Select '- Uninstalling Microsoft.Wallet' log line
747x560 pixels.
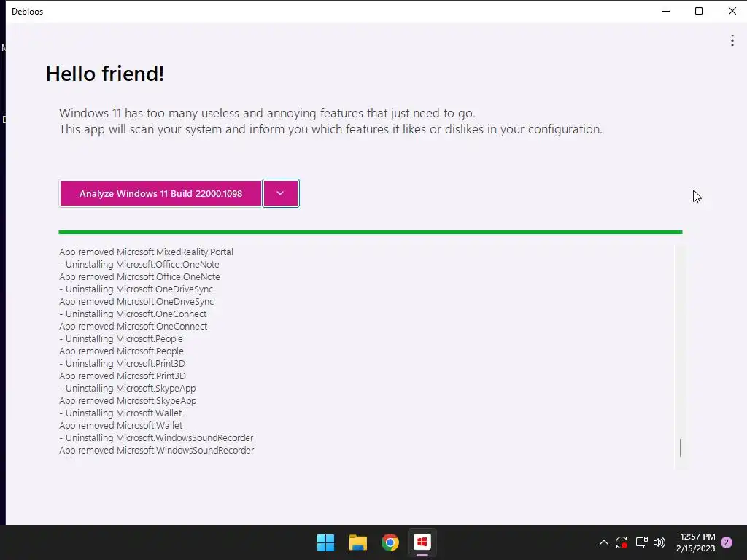coord(120,413)
